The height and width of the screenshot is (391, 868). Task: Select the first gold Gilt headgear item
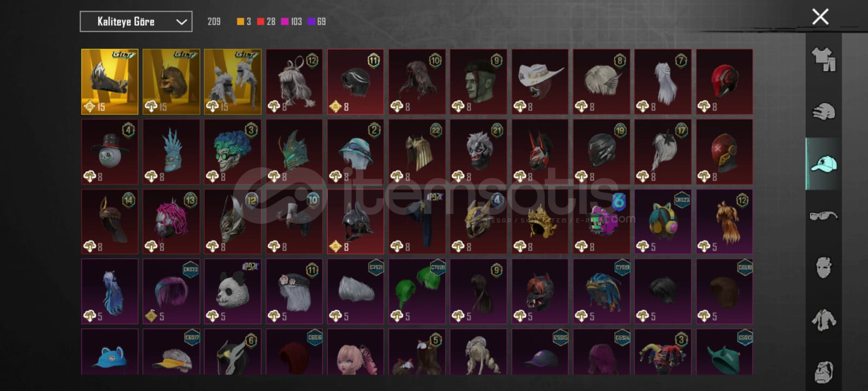110,81
